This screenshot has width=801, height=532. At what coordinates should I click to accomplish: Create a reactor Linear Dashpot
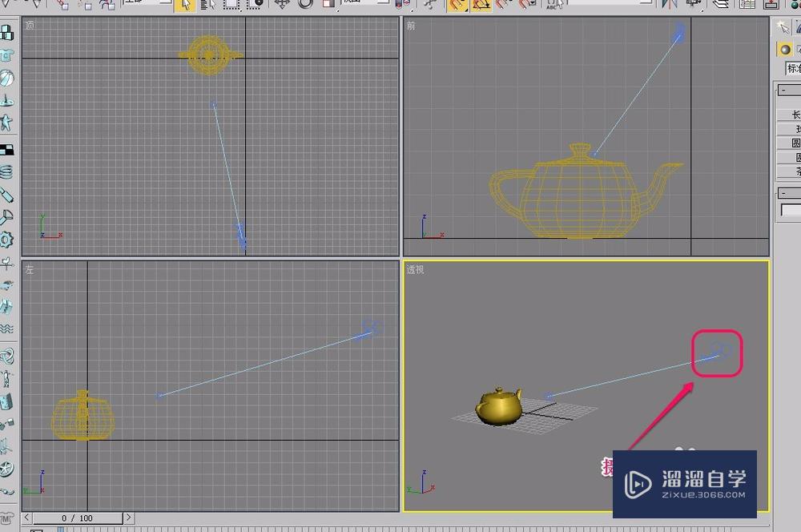click(x=6, y=195)
